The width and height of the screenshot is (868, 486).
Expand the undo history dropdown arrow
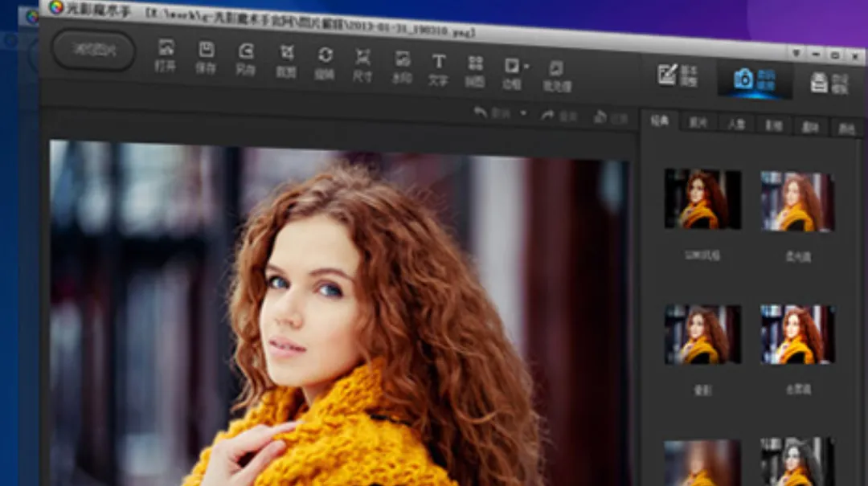click(523, 113)
